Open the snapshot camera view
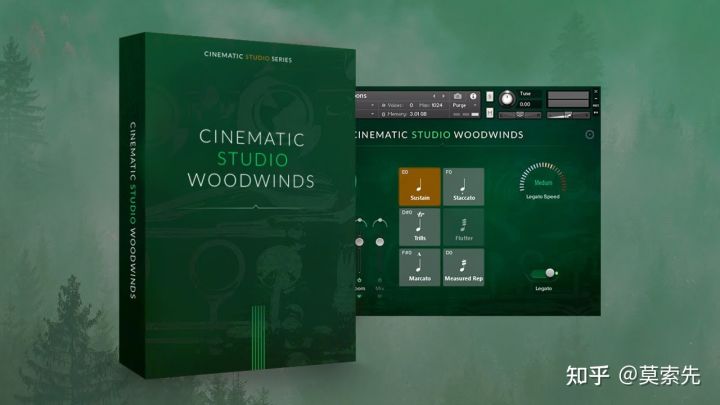This screenshot has height=405, width=720. 457,96
